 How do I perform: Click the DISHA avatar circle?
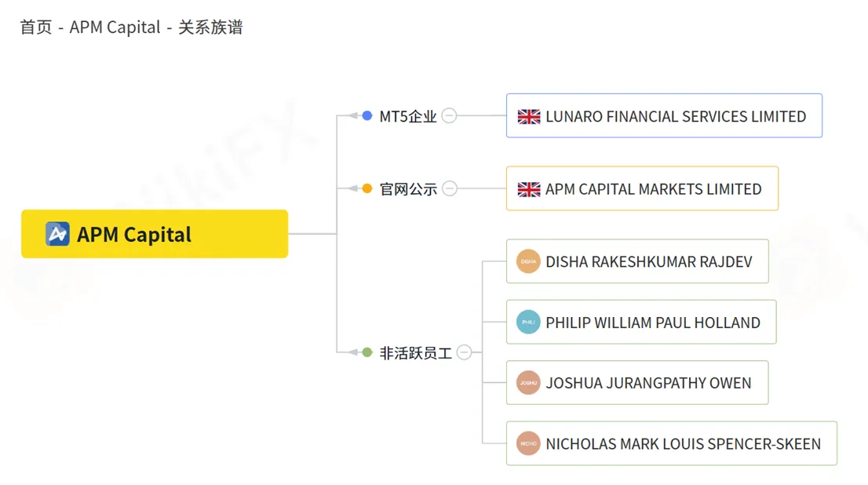pos(528,261)
